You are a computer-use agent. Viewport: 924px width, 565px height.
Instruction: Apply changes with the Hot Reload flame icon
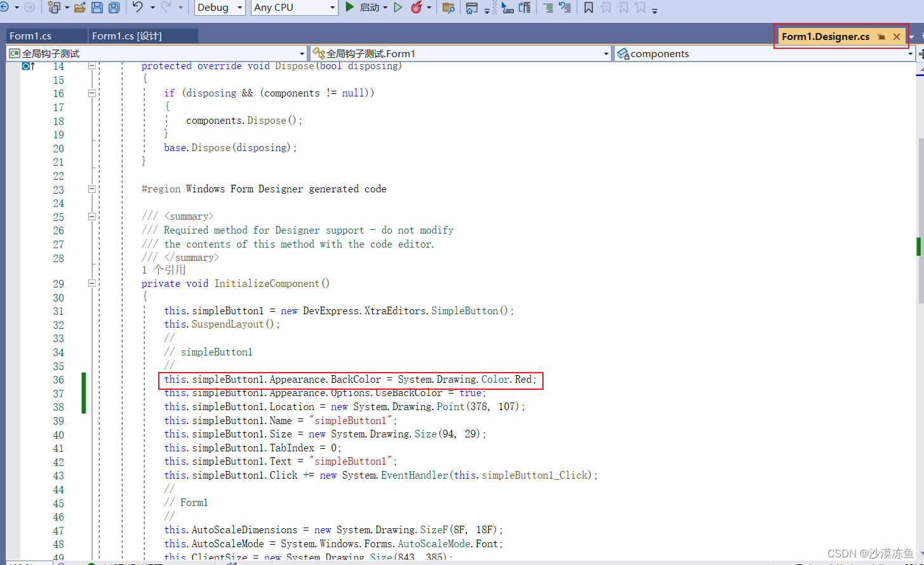(417, 8)
